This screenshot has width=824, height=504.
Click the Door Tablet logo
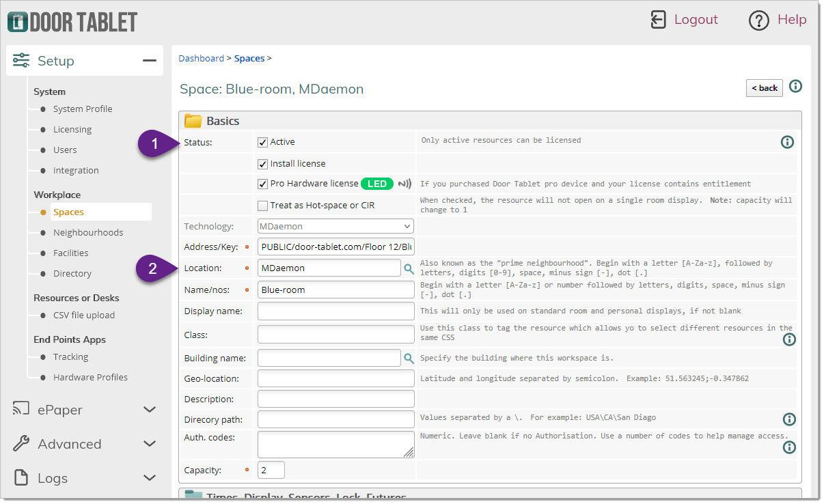point(72,21)
